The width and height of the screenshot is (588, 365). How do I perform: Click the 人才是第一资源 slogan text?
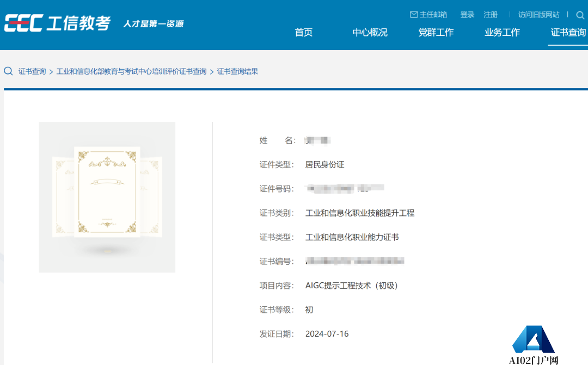pyautogui.click(x=154, y=23)
